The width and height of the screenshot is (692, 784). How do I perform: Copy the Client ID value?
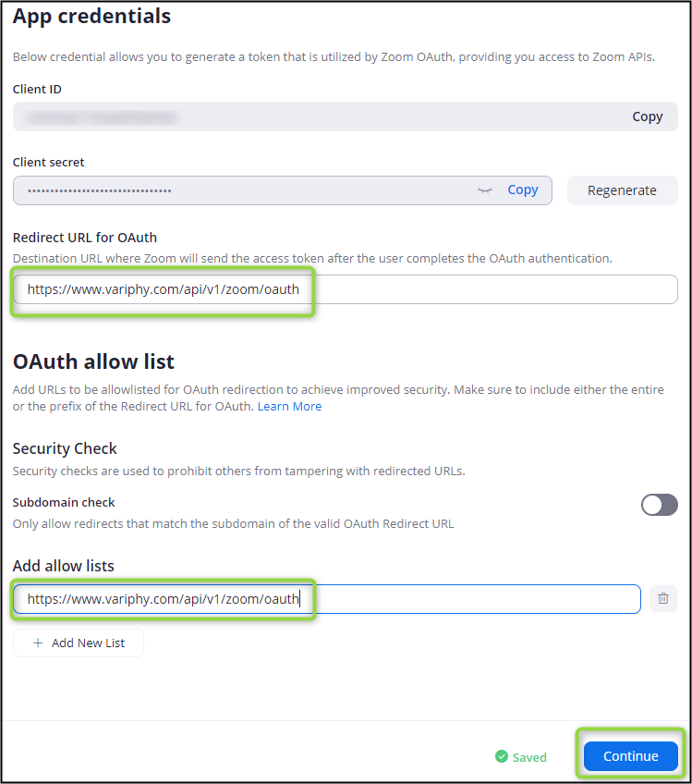[647, 116]
